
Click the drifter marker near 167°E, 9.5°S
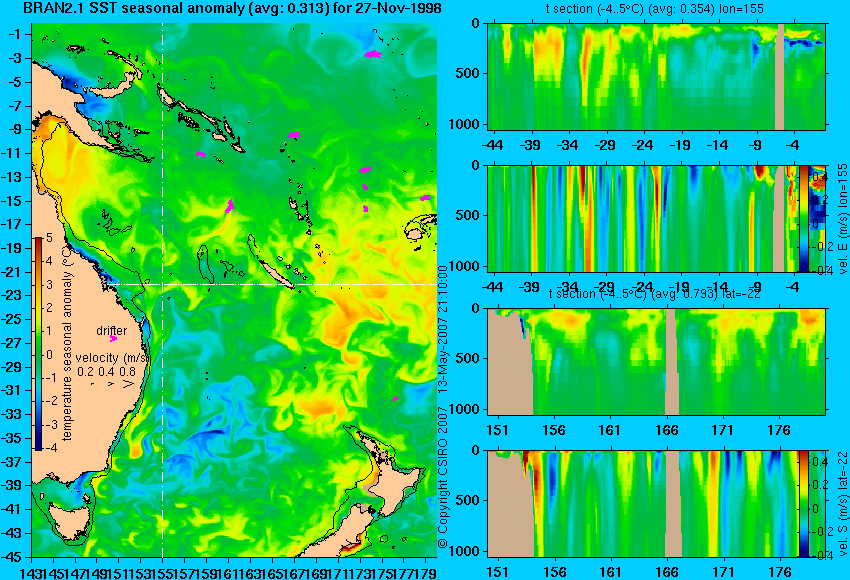(294, 134)
